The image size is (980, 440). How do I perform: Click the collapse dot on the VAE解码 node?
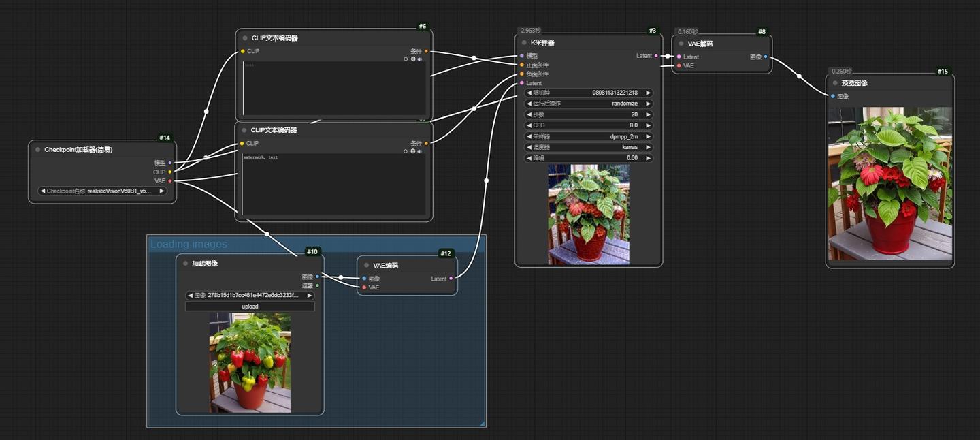pyautogui.click(x=681, y=44)
